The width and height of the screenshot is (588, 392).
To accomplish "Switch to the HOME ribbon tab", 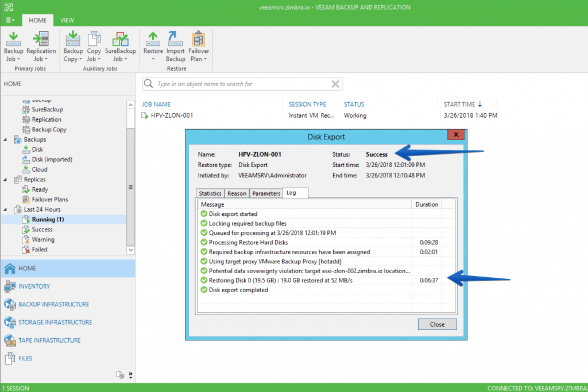I will 37,20.
